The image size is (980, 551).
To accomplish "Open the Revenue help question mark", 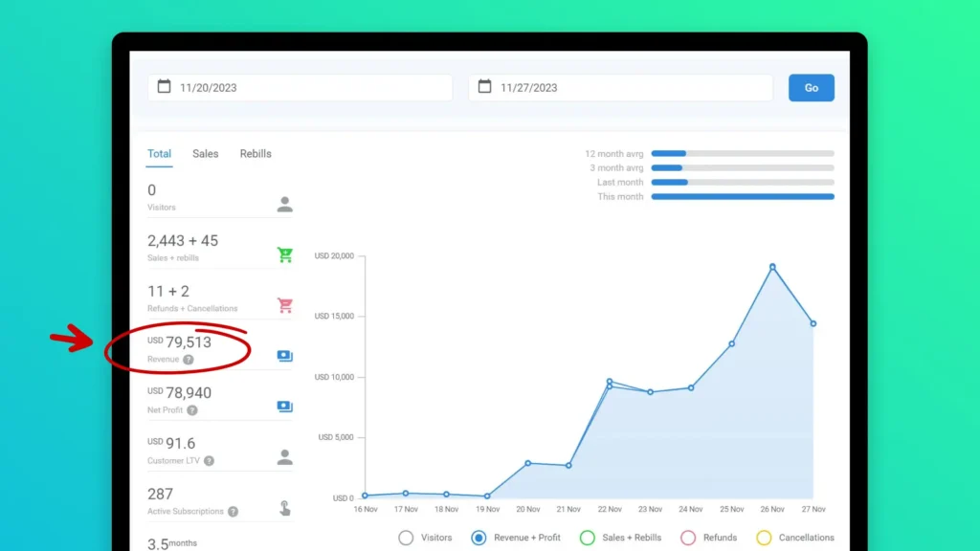I will 189,360.
